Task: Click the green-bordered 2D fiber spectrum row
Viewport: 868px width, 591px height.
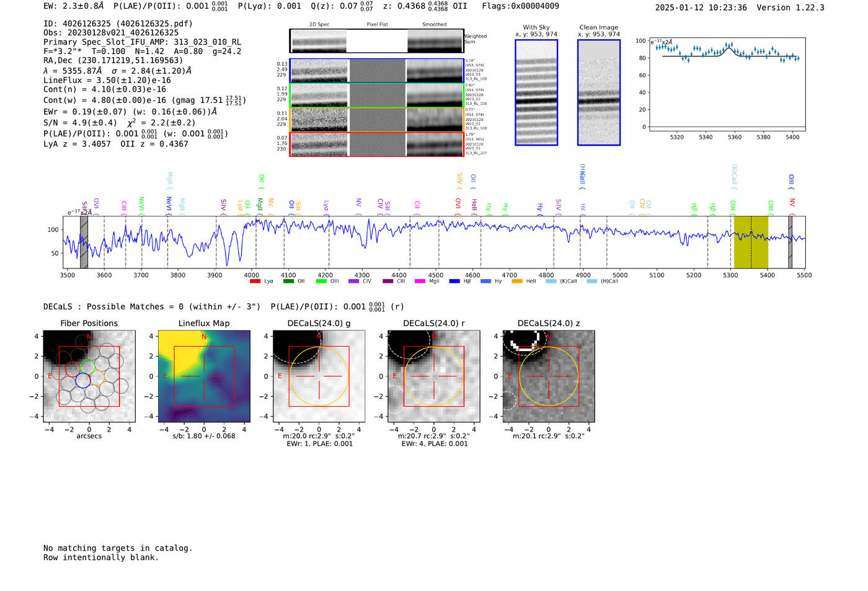Action: 377,96
